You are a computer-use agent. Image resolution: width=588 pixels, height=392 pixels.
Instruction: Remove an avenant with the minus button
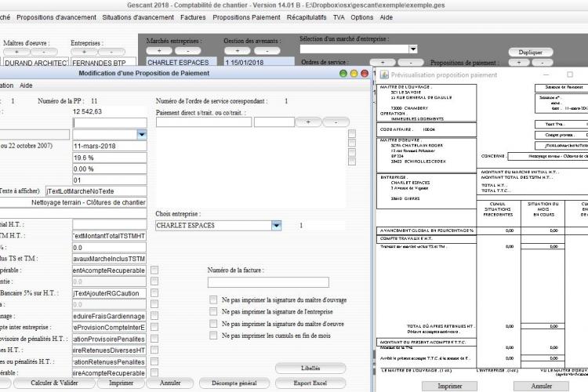267,51
